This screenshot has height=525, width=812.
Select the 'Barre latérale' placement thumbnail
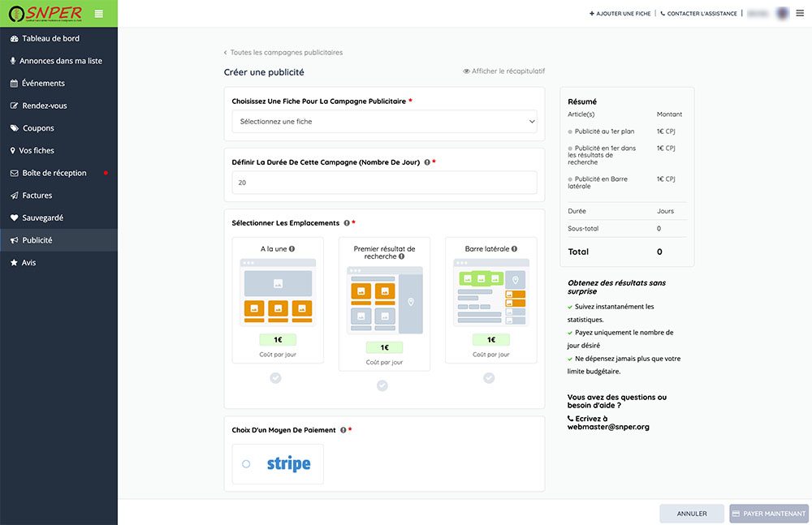coord(490,293)
